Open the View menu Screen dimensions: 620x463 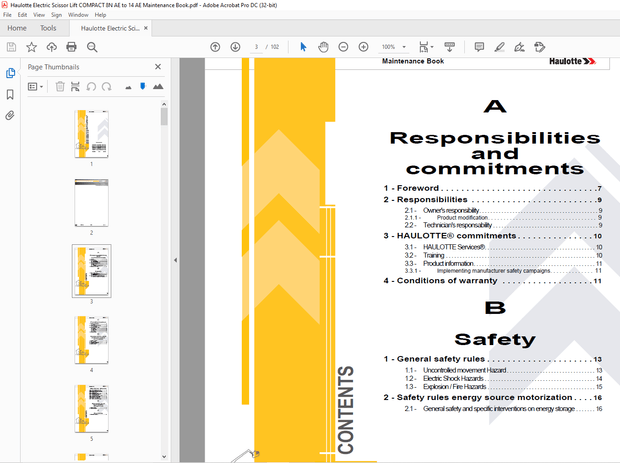pyautogui.click(x=39, y=15)
